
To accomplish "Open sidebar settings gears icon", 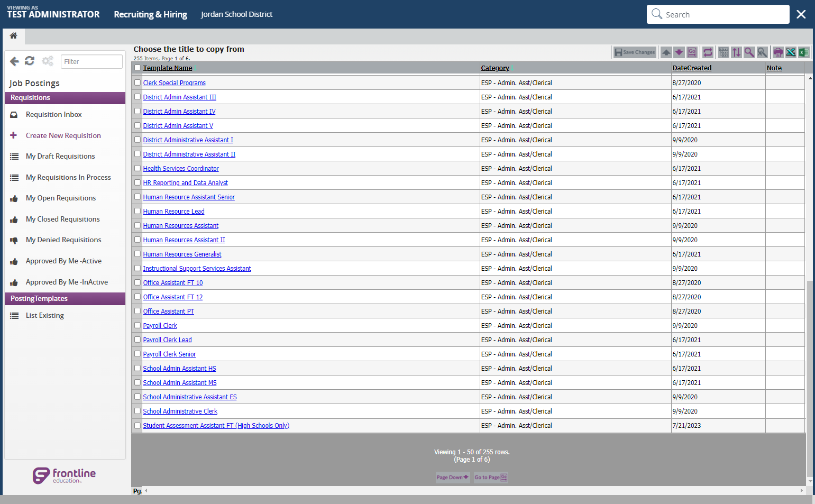I will tap(48, 61).
